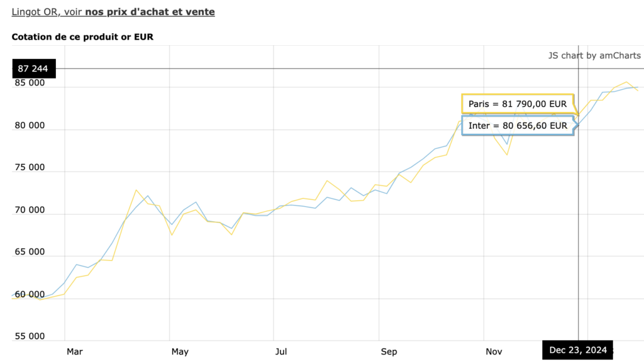Open the "nos prix d'achat et vente" link

point(158,12)
